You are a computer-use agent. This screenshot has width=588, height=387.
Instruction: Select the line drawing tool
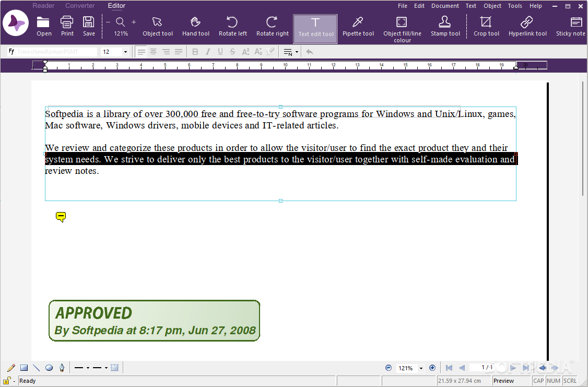click(x=37, y=368)
